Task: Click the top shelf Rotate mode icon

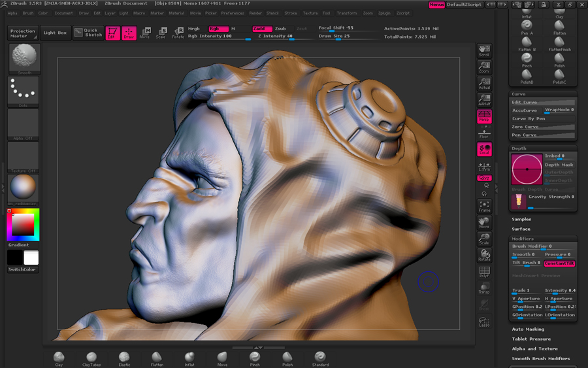Action: 178,33
